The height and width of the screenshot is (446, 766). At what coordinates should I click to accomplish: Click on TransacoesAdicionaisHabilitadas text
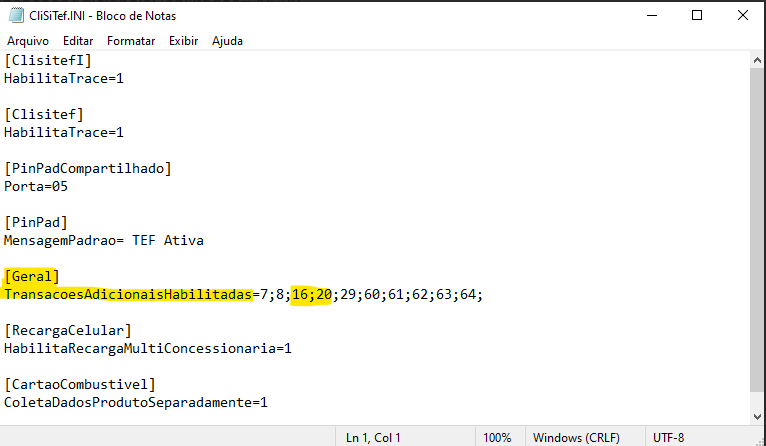pyautogui.click(x=128, y=295)
